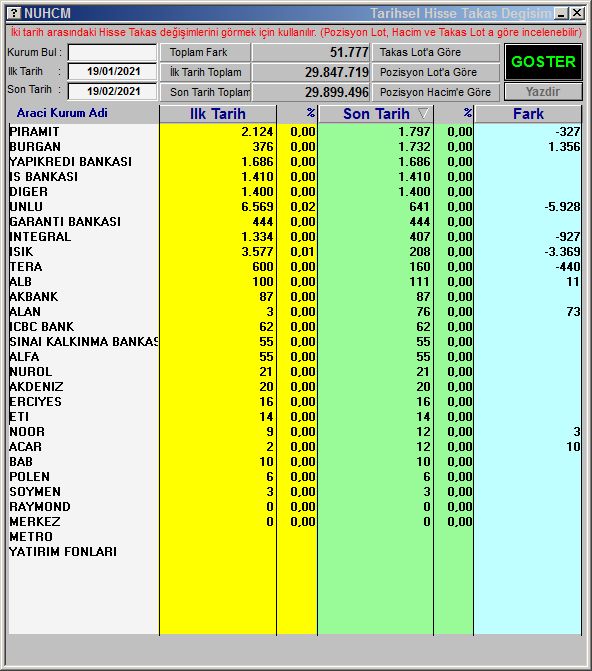
Task: Select Pozisyon Lot'a Göre option
Action: point(436,72)
